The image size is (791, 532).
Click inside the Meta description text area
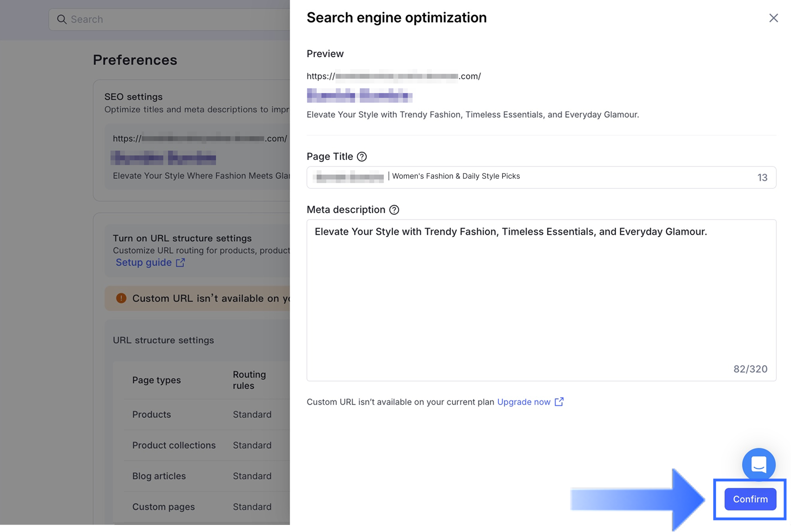click(541, 300)
